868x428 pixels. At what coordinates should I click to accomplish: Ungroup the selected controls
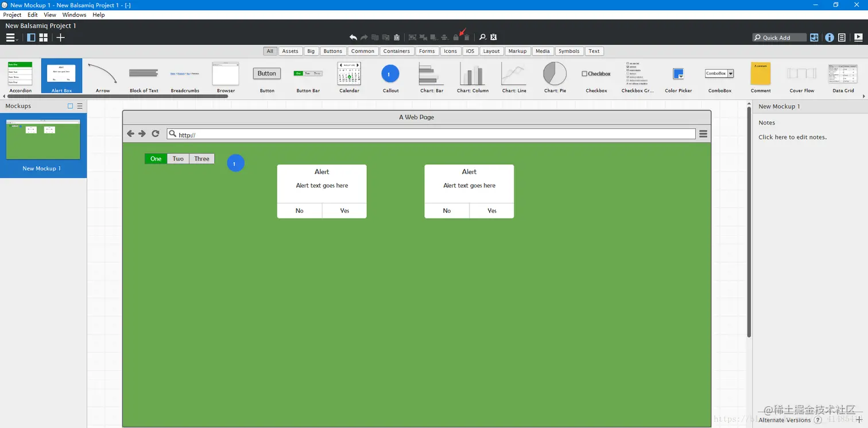[x=423, y=37]
